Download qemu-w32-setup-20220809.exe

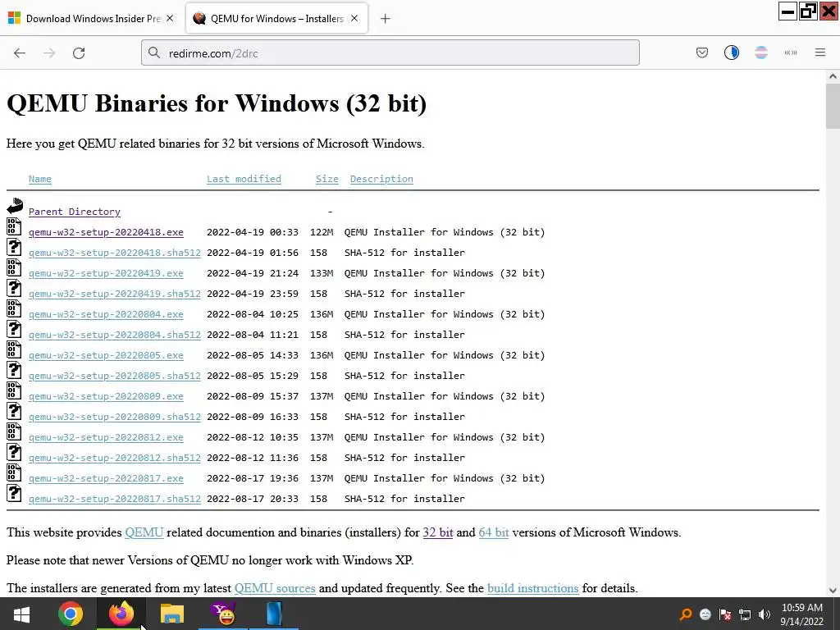(106, 396)
